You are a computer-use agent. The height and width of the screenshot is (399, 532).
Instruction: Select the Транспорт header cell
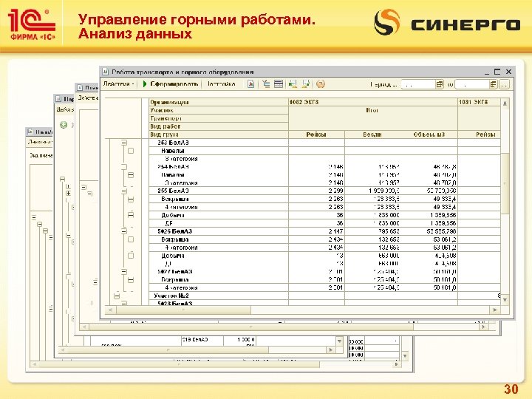(219, 118)
